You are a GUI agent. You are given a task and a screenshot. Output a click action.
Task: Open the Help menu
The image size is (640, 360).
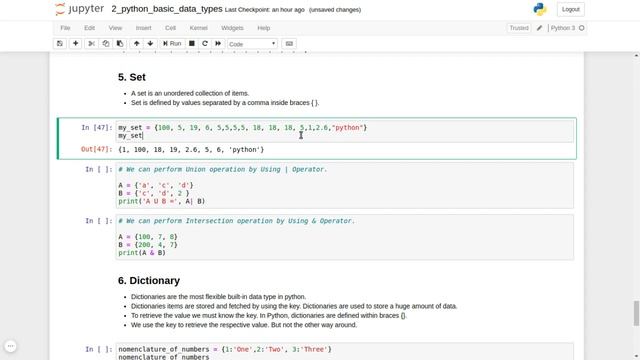264,28
